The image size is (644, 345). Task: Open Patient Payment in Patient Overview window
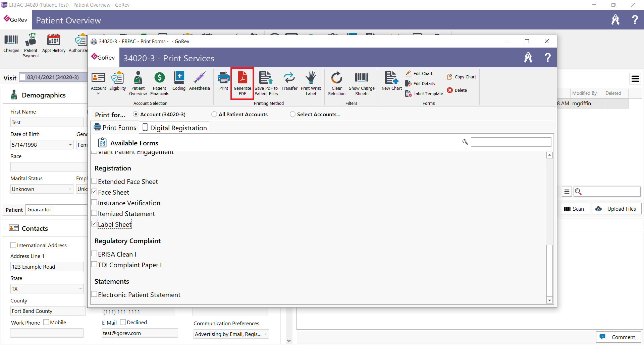point(31,46)
